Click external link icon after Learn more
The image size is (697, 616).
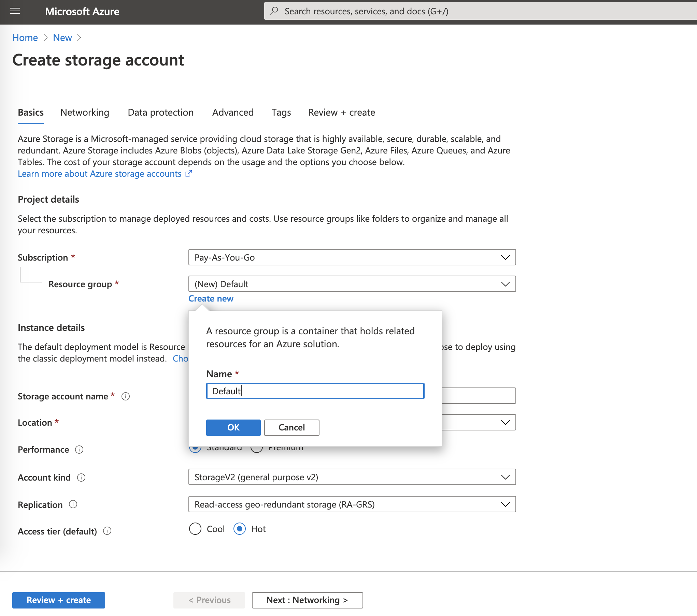188,173
